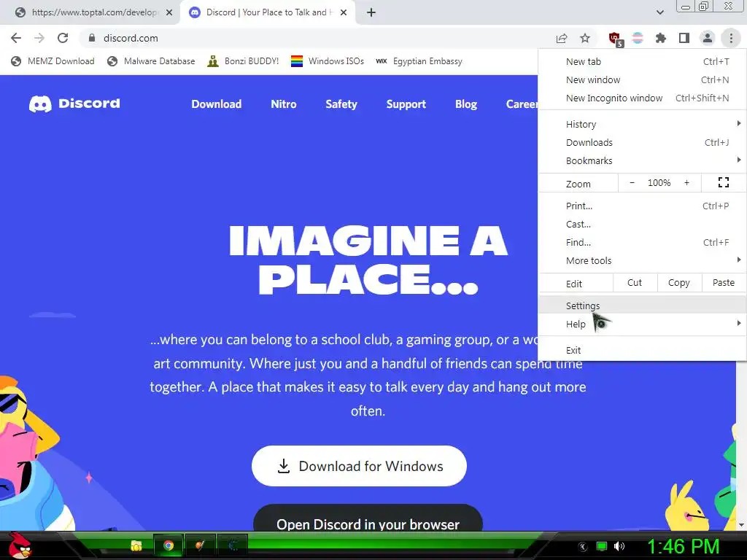The height and width of the screenshot is (560, 747).
Task: Open the volume speaker tray icon
Action: point(619,546)
